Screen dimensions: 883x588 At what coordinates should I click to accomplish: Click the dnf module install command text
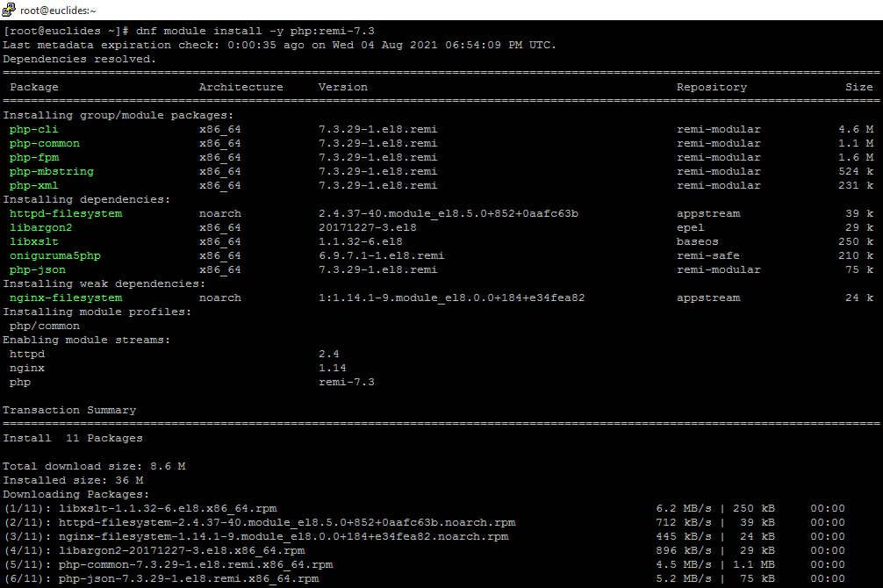255,31
